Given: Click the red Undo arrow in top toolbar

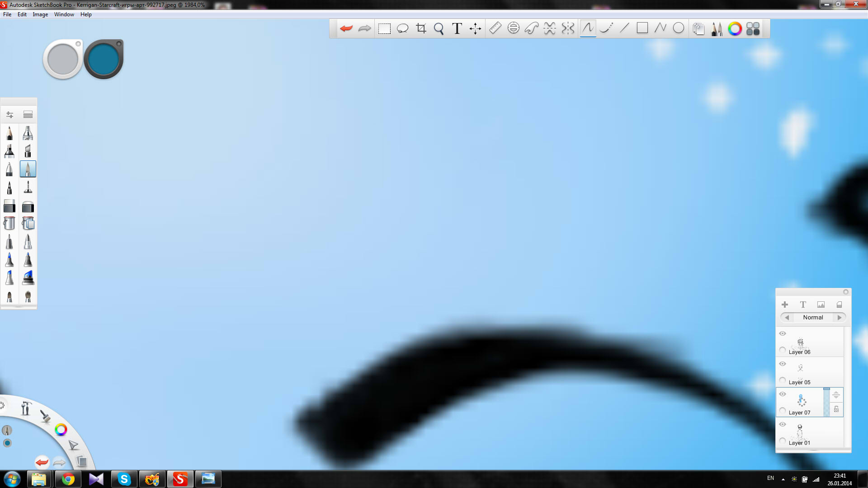Looking at the screenshot, I should tap(346, 28).
